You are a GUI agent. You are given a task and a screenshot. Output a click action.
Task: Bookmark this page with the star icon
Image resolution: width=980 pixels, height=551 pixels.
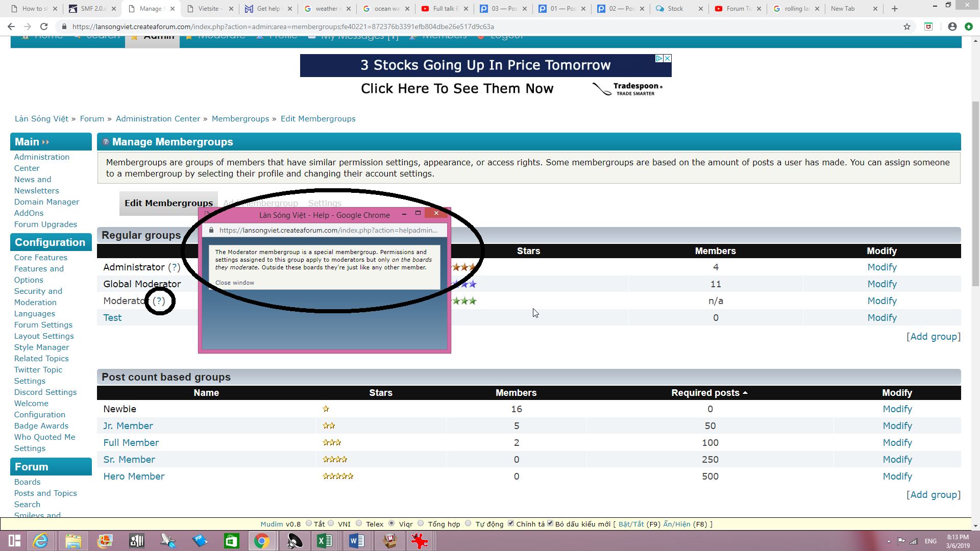point(907,27)
